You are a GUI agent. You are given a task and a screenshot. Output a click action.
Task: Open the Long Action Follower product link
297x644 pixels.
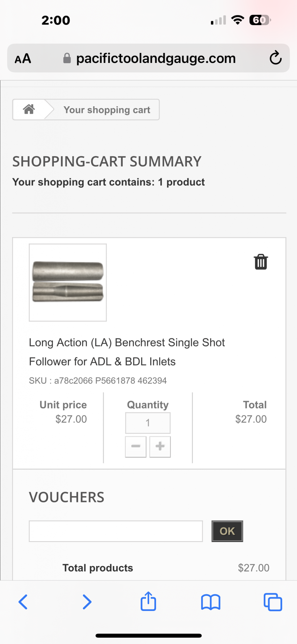click(127, 352)
